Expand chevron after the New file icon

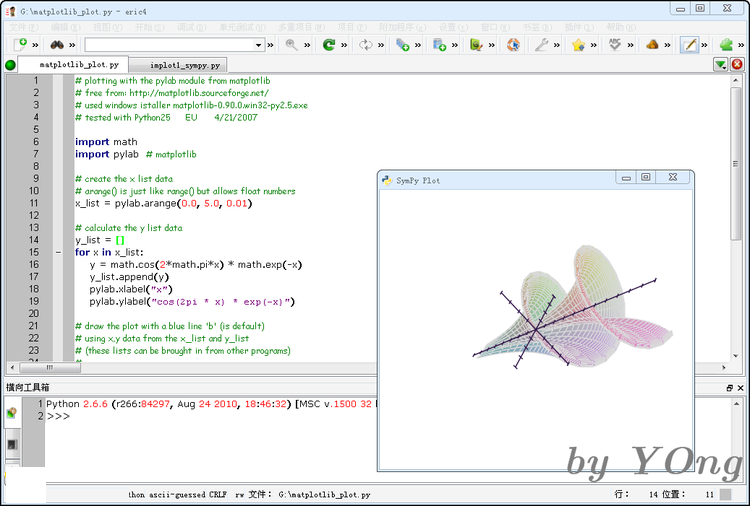pos(35,45)
